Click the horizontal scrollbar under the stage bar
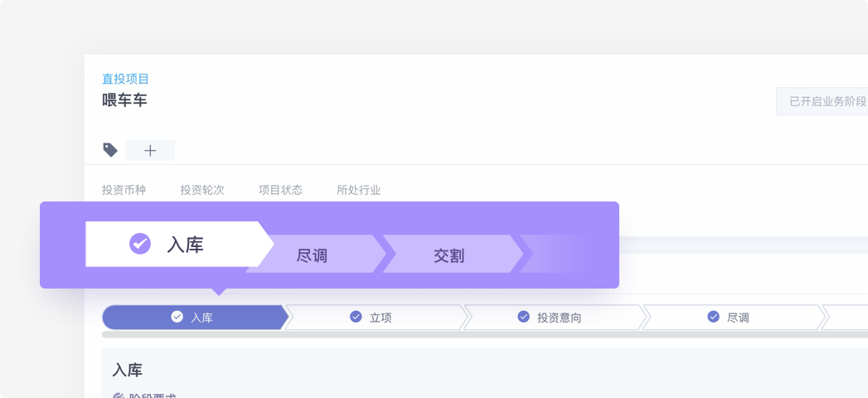868x398 pixels. (485, 334)
